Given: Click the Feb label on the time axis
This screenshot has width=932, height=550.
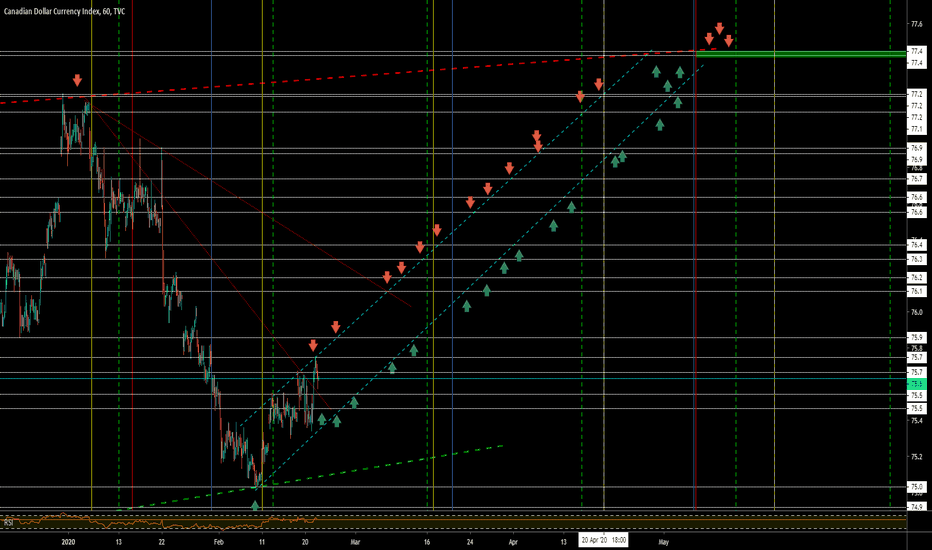Looking at the screenshot, I should click(x=219, y=542).
